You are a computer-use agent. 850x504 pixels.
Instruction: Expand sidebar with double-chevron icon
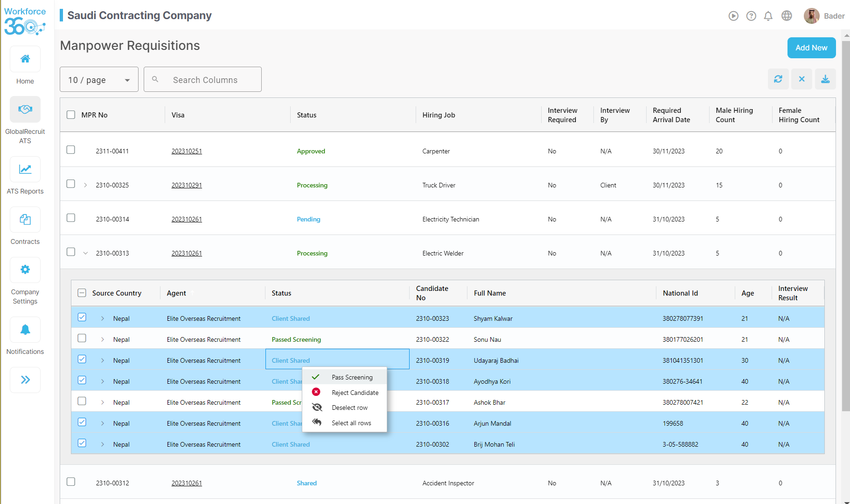point(25,380)
